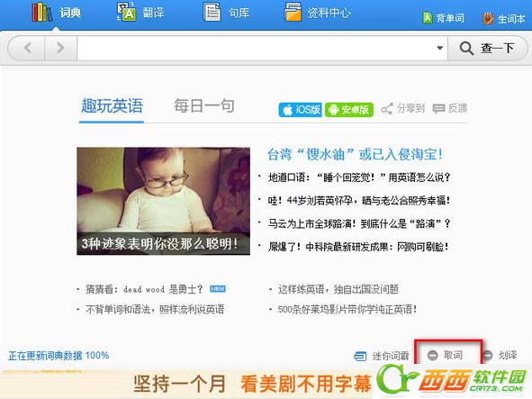The width and height of the screenshot is (532, 399).
Task: Click the baby reading thumbnail image
Action: [163, 201]
